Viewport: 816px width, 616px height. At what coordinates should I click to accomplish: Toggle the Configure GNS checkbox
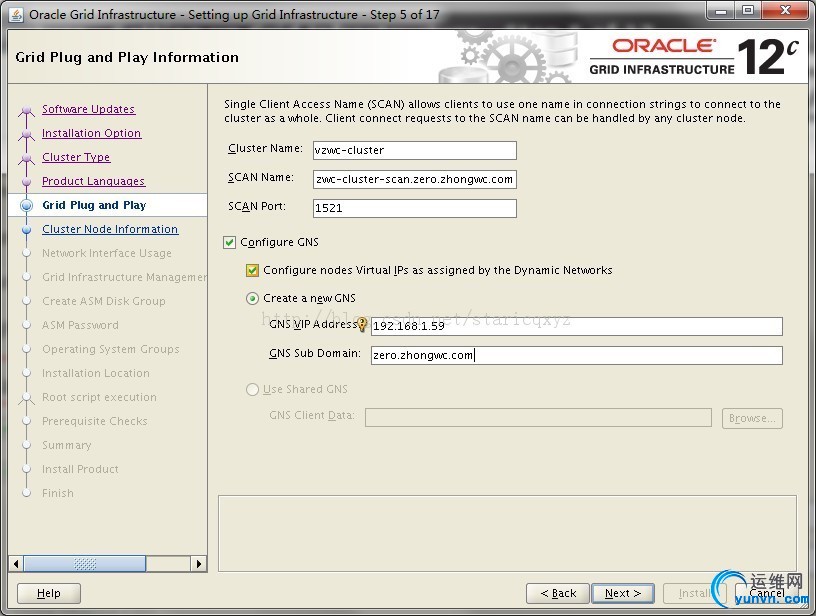point(230,242)
